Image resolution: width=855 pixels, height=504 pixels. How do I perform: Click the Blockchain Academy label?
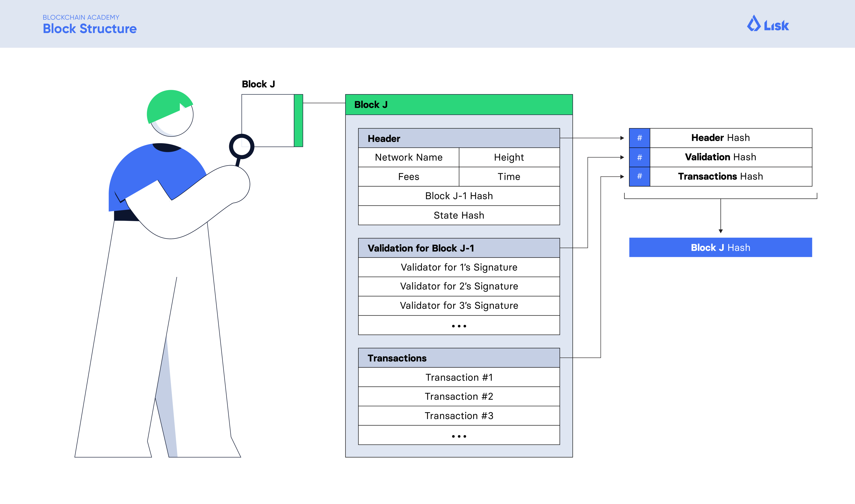pyautogui.click(x=81, y=17)
